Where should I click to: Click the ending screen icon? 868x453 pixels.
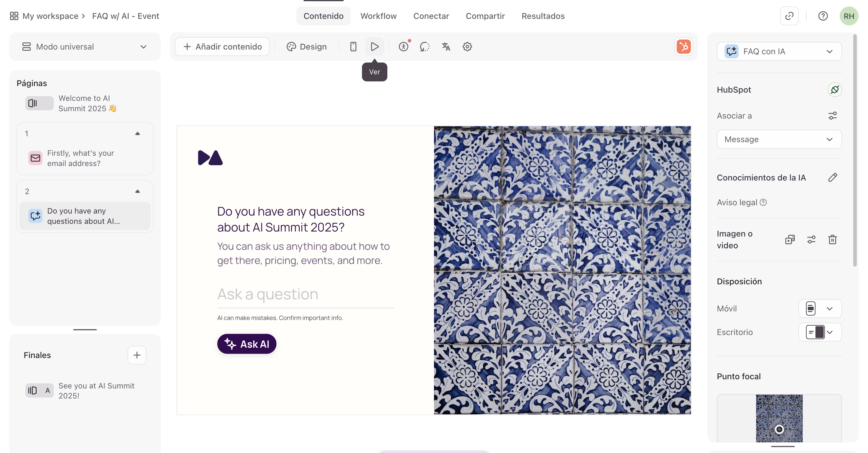[x=39, y=390]
